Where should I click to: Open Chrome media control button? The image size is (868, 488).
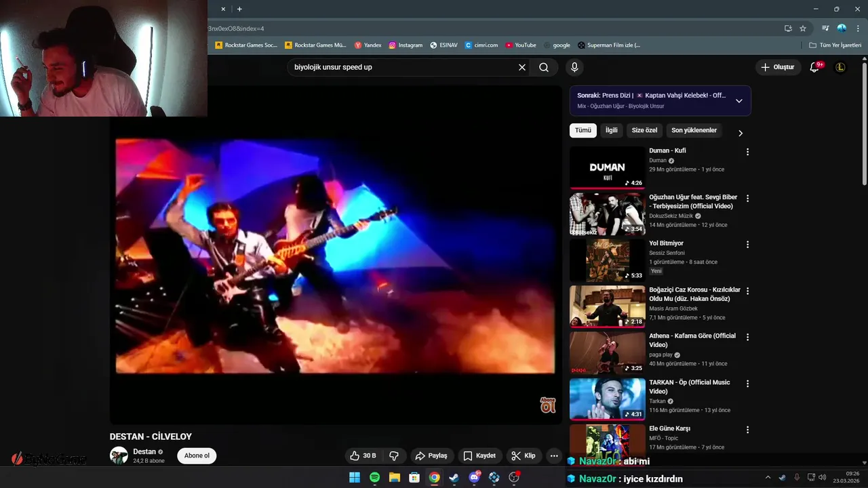(x=825, y=28)
